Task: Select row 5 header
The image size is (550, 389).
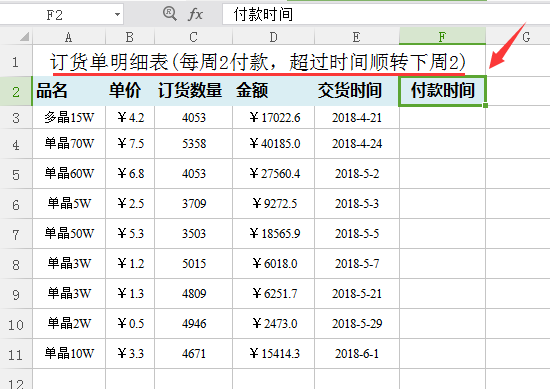Action: click(16, 174)
